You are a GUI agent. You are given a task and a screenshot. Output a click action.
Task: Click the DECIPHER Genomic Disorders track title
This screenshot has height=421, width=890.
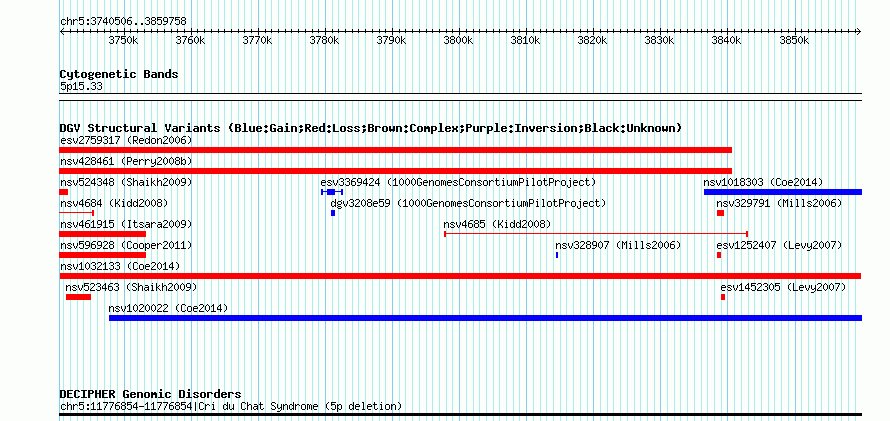(x=150, y=394)
